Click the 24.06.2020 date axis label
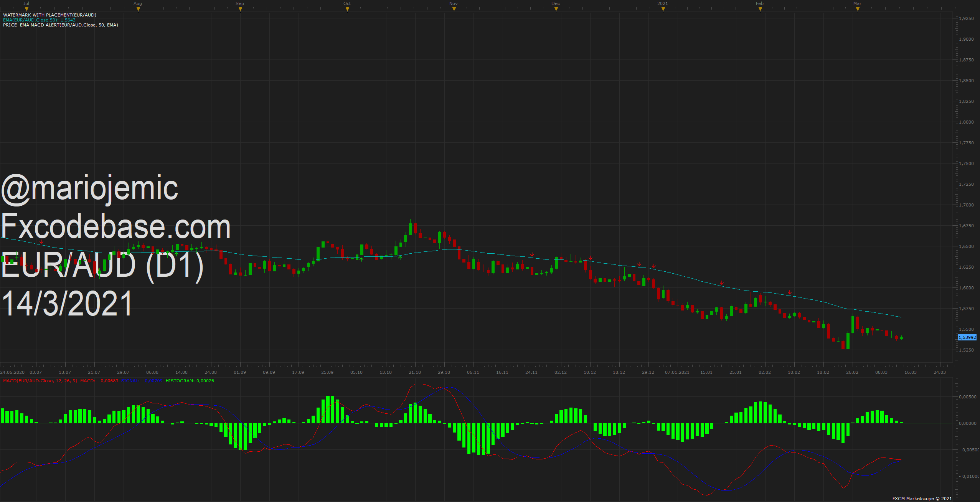This screenshot has height=502, width=980. point(12,372)
